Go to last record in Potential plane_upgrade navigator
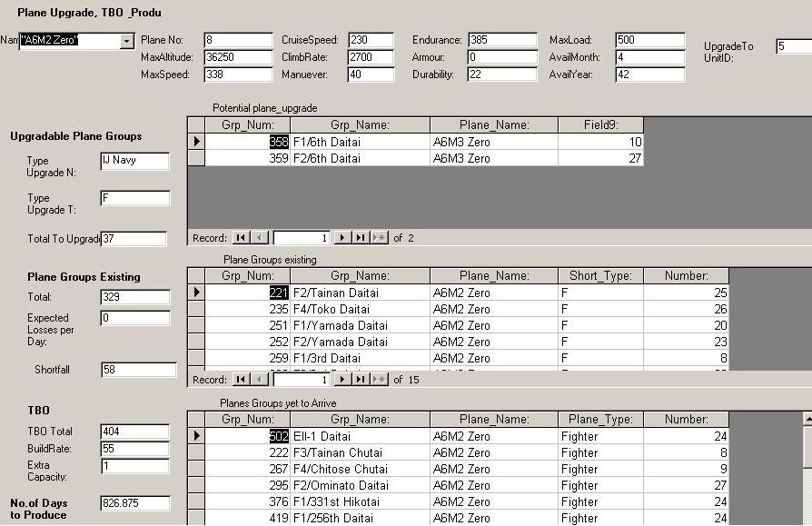Screen dimensions: 812x526 pos(360,238)
